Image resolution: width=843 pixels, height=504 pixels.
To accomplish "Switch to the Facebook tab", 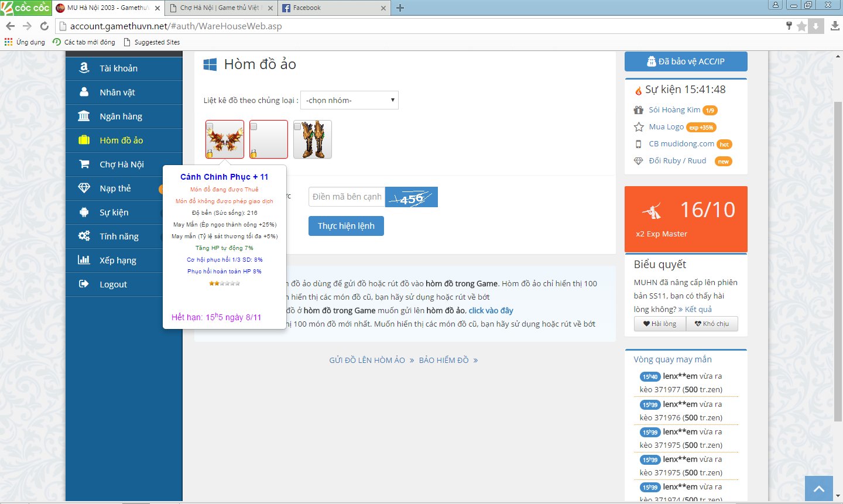I will coord(334,8).
